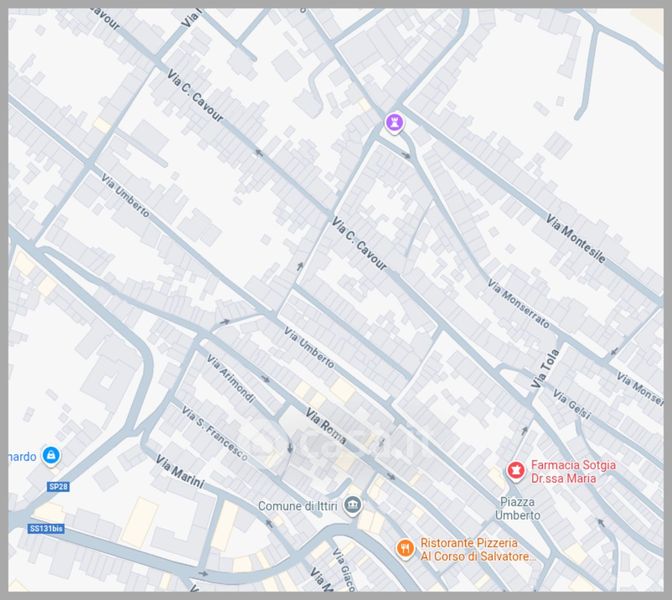
Task: Click the red Farmacia Sotgia pharmacy icon
Action: pyautogui.click(x=515, y=470)
